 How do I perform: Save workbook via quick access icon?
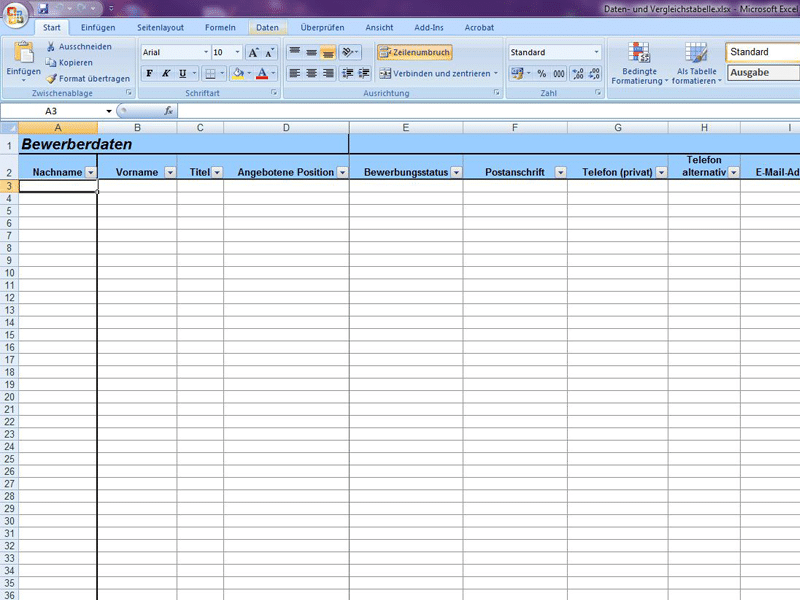pyautogui.click(x=43, y=8)
